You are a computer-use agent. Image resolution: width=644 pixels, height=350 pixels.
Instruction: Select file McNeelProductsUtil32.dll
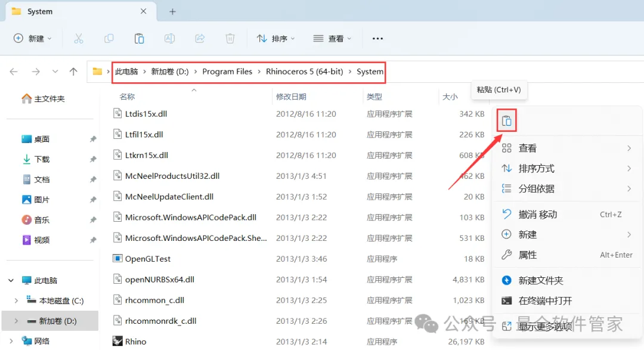coord(172,176)
